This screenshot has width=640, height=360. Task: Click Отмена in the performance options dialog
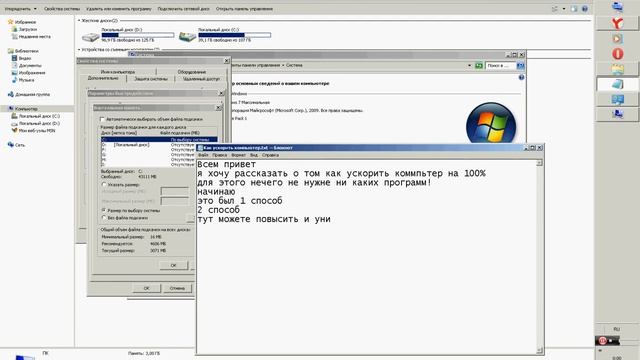click(x=177, y=288)
